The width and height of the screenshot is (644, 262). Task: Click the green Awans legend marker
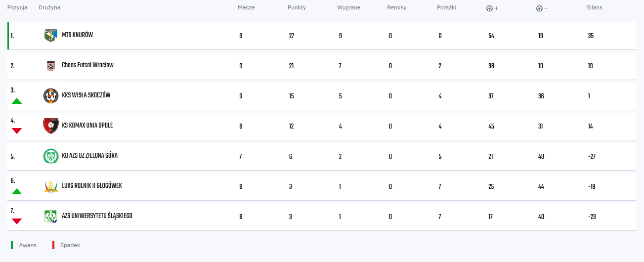pos(12,245)
